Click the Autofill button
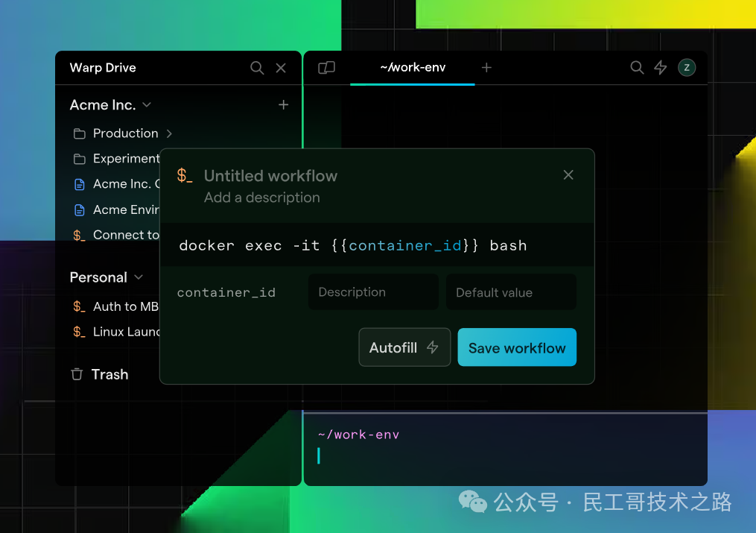756x533 pixels. [404, 347]
